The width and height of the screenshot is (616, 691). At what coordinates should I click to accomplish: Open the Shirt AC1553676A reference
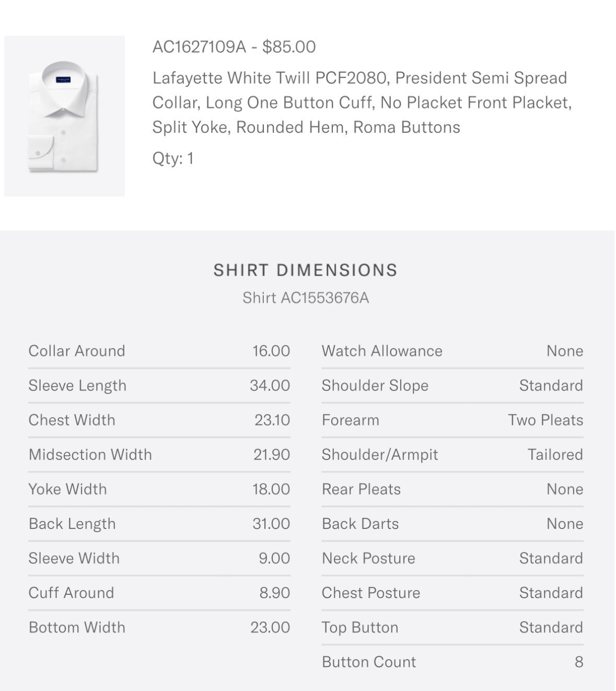point(306,298)
